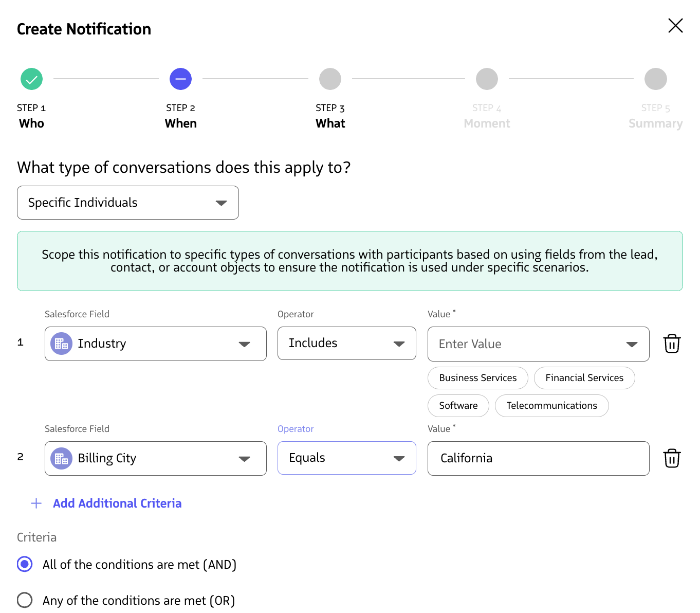
Task: Expand the Includes operator dropdown
Action: click(346, 344)
